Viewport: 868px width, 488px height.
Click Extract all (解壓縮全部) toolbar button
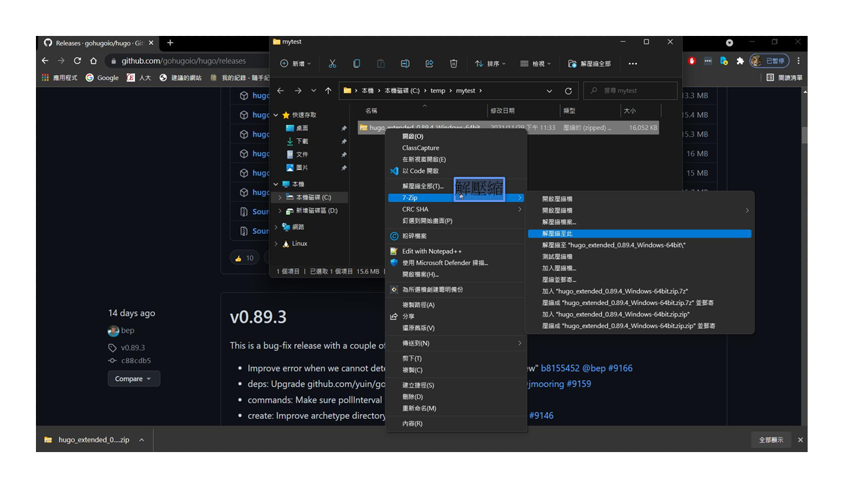[x=589, y=64]
